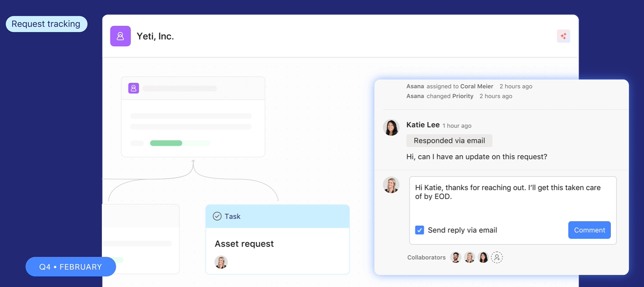Click the Comment button
This screenshot has width=644, height=287.
(589, 230)
